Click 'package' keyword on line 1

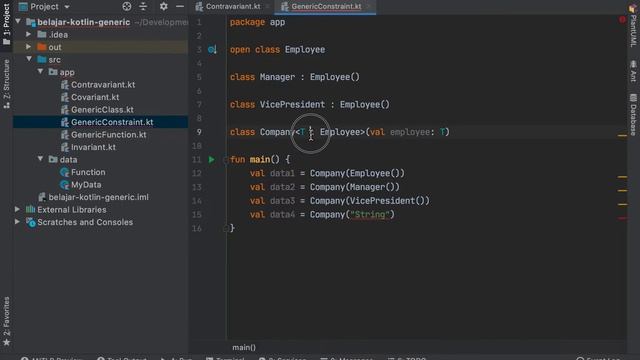(x=247, y=22)
